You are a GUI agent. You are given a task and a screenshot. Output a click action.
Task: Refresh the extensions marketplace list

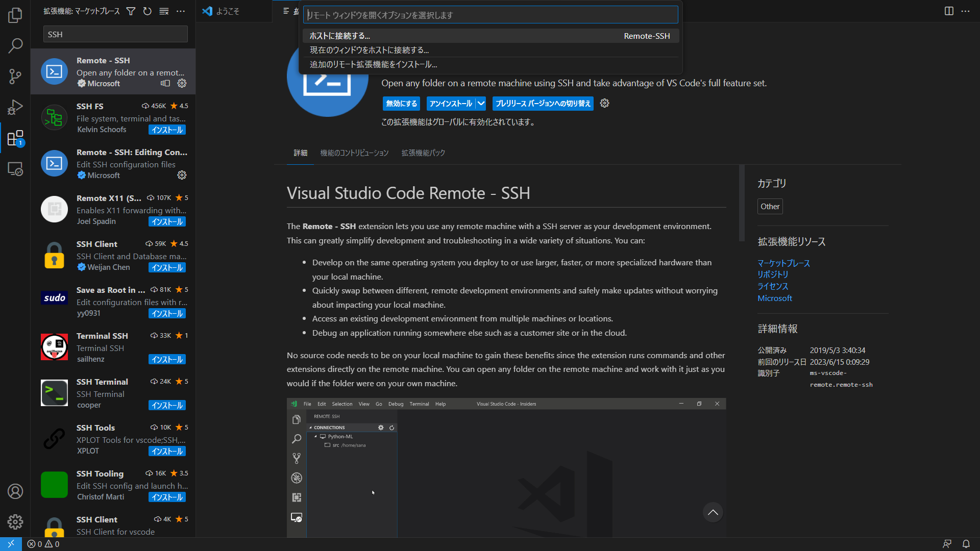tap(148, 11)
